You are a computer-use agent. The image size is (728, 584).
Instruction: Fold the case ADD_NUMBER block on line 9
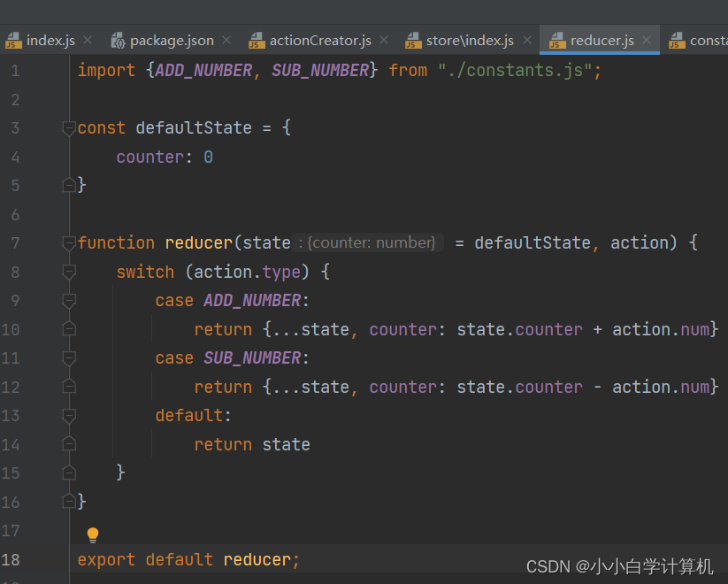click(69, 301)
